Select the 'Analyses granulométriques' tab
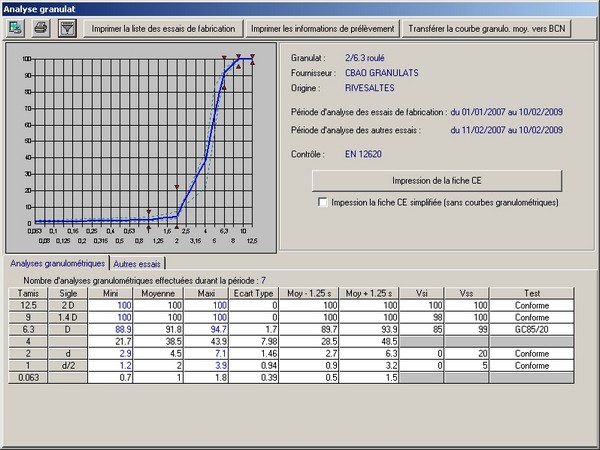 pos(56,264)
